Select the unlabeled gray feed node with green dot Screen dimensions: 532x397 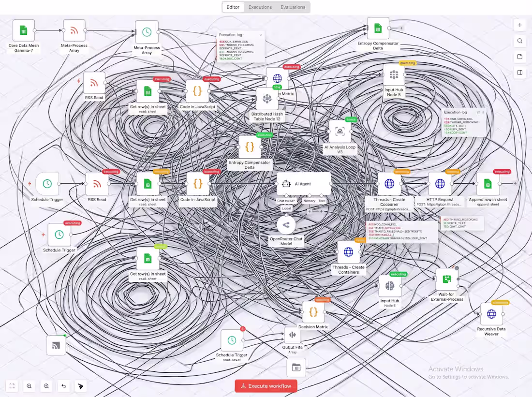click(x=56, y=345)
